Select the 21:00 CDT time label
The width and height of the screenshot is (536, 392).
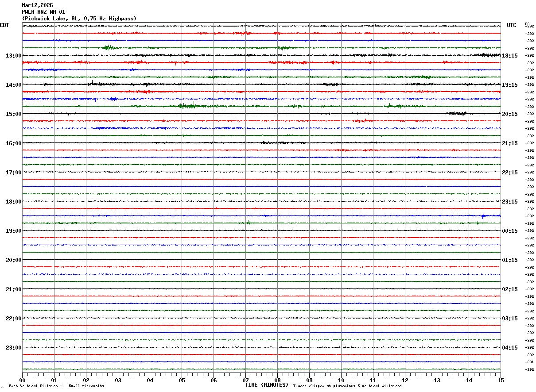click(13, 289)
